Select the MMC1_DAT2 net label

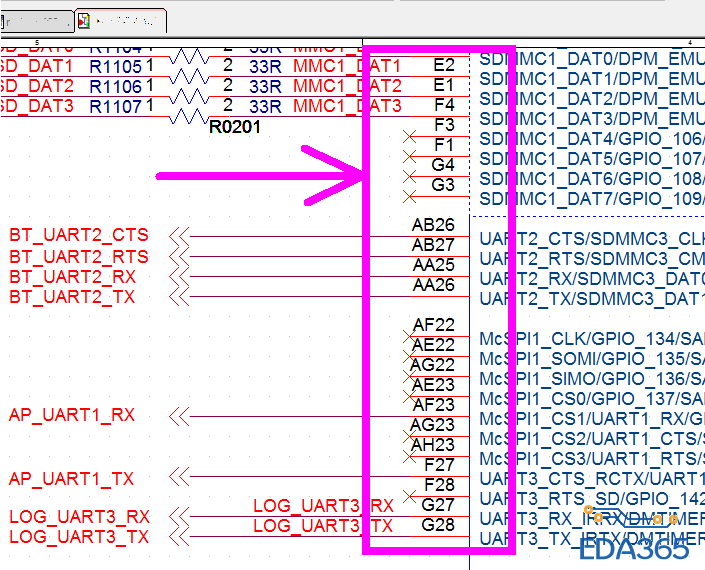coord(347,86)
